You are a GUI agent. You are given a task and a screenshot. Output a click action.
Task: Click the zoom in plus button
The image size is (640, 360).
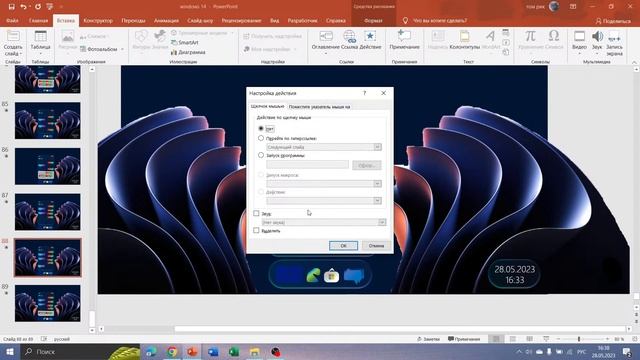607,339
